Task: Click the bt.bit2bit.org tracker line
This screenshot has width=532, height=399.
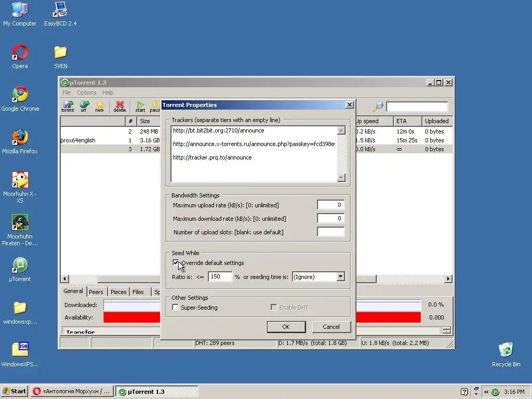Action: [219, 130]
